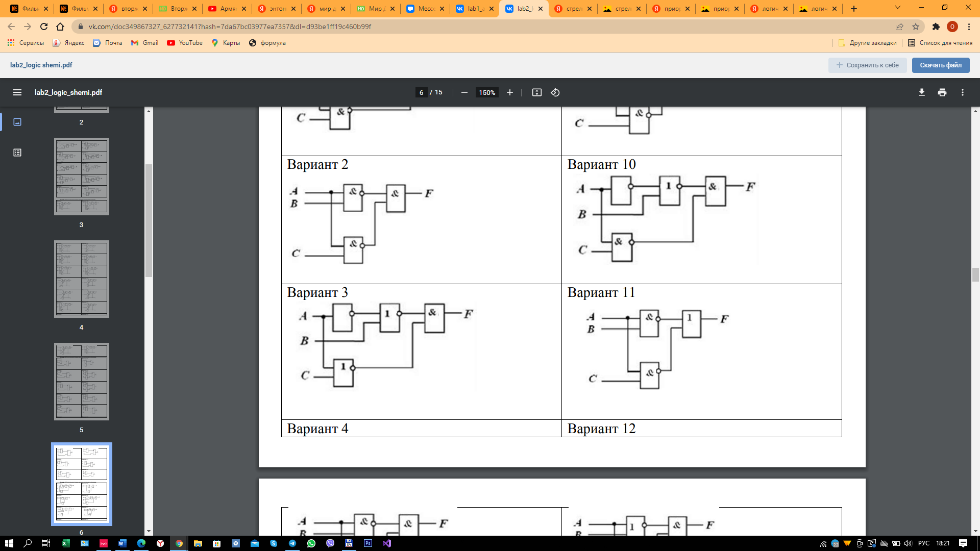Open 'Другие закладки' folder
The width and height of the screenshot is (980, 551).
point(867,43)
